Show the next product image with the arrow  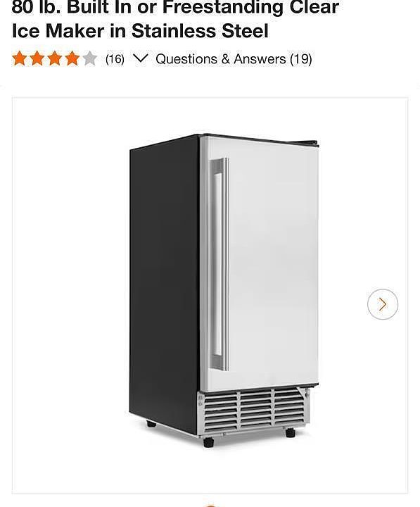(x=383, y=304)
